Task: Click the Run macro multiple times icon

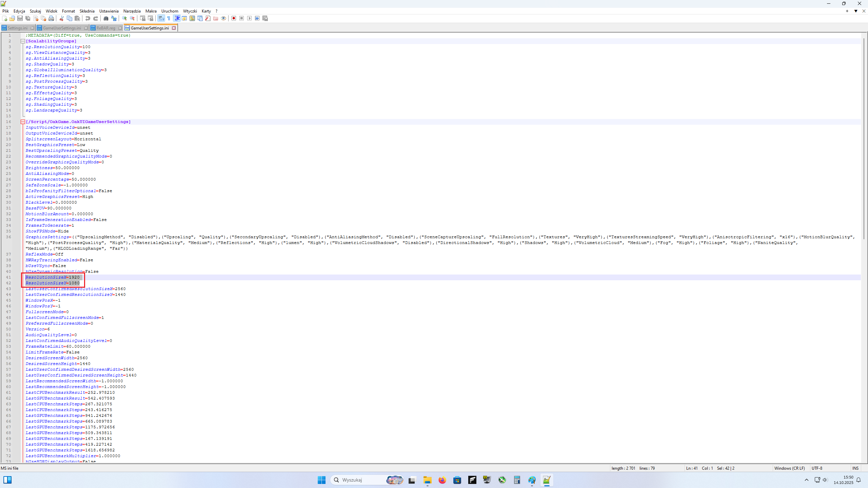Action: 257,18
